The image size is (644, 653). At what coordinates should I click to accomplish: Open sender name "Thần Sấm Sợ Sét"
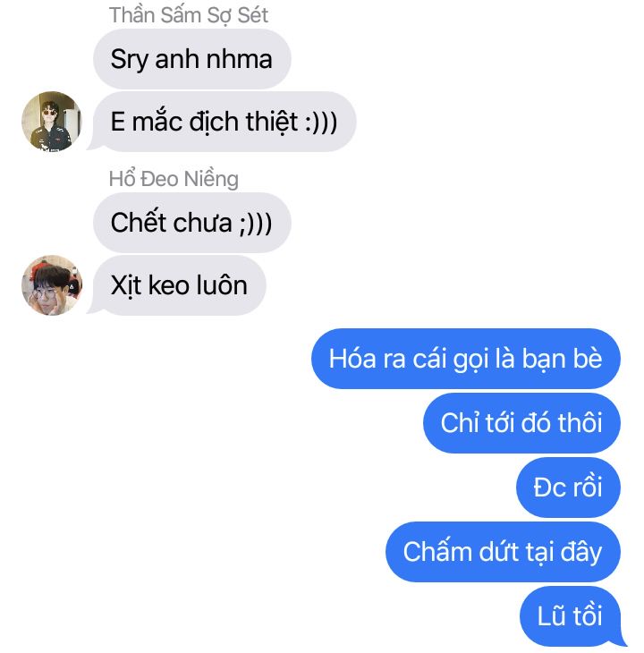(189, 15)
